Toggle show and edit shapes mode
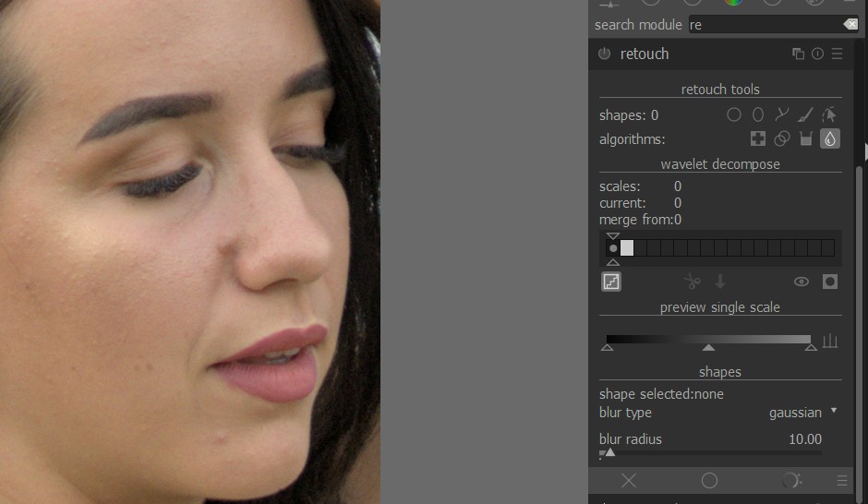 [x=829, y=114]
